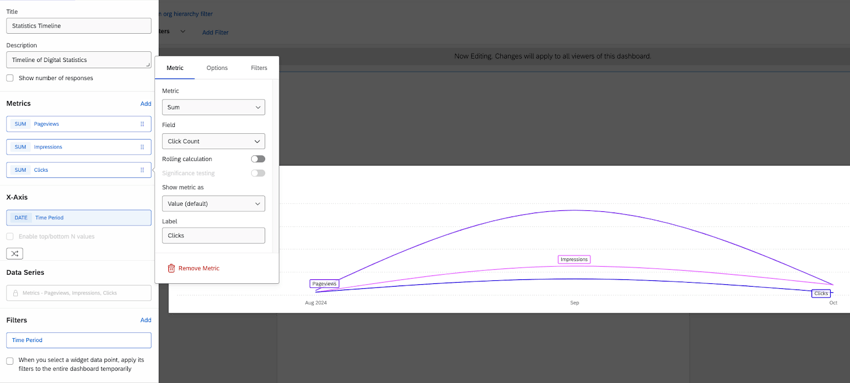Click the Sep label on chart axis
850x383 pixels.
click(x=575, y=303)
